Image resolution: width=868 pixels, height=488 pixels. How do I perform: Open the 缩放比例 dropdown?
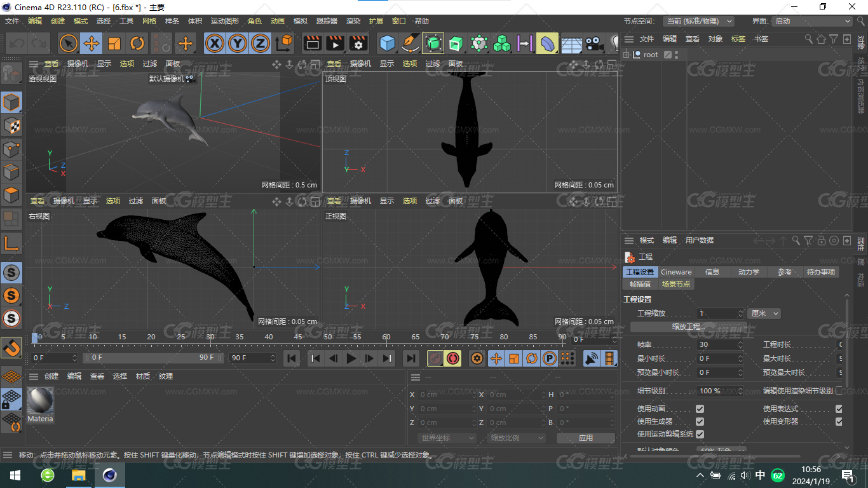click(x=517, y=438)
